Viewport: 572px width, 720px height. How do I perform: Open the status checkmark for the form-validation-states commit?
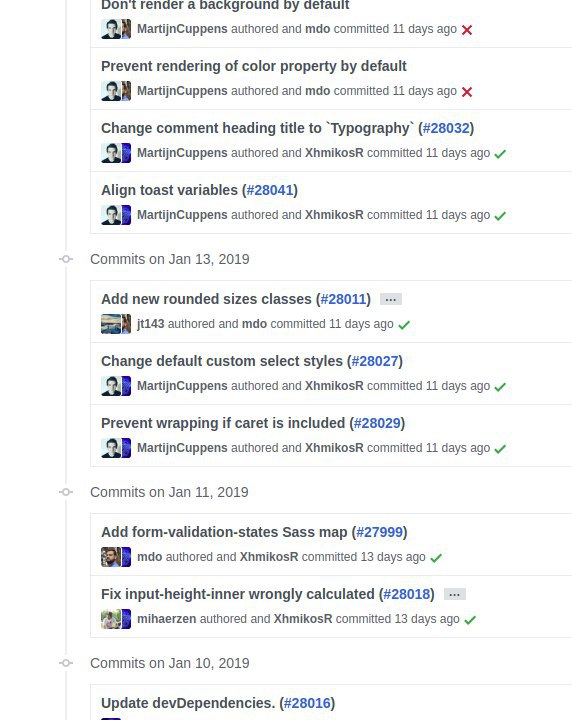point(436,558)
